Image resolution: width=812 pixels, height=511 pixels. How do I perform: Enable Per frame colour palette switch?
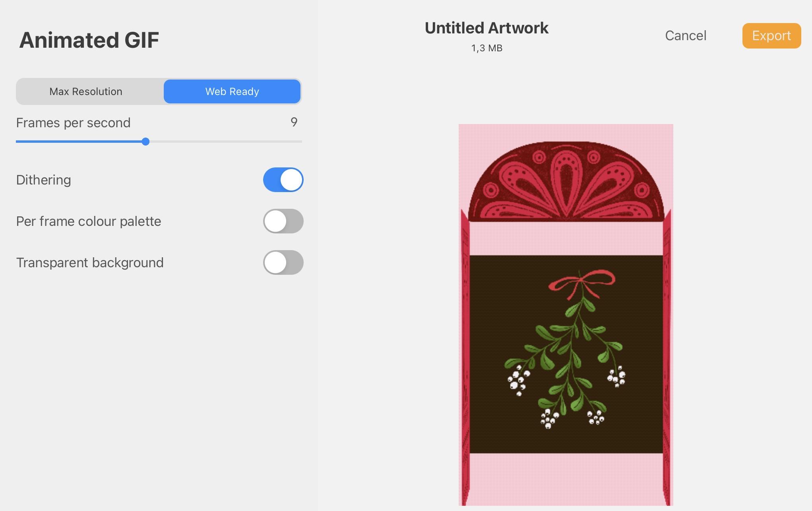pyautogui.click(x=283, y=221)
